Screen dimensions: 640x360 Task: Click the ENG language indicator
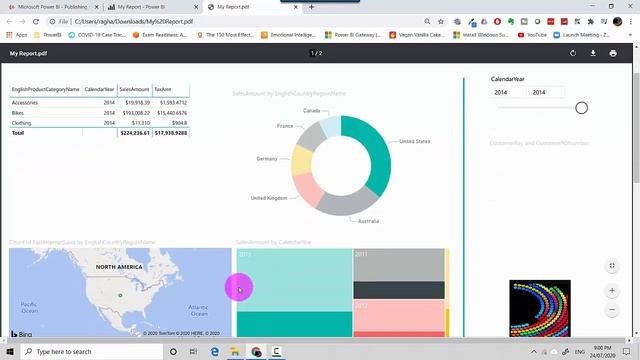580,351
